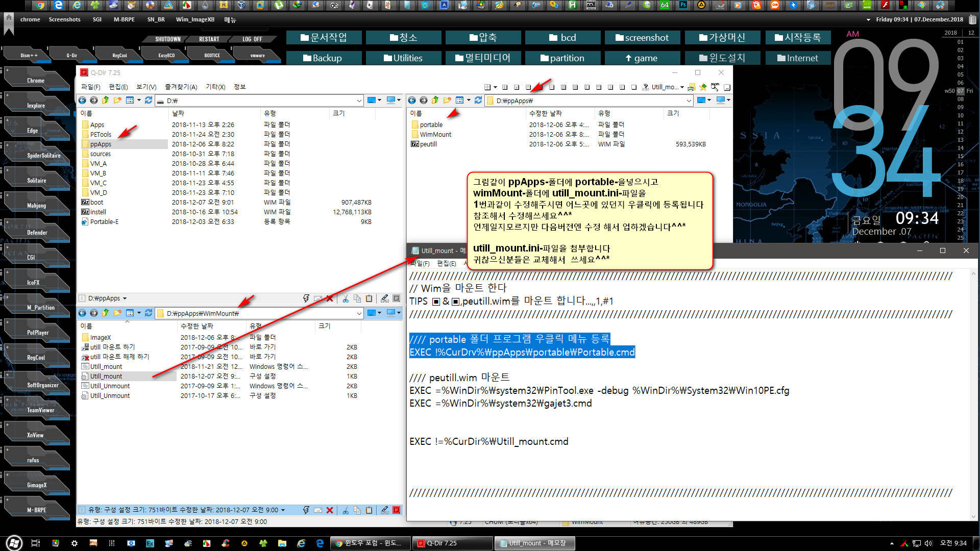Click the Q-Dir zoom magnifier icon
The width and height of the screenshot is (980, 551).
pyautogui.click(x=715, y=87)
